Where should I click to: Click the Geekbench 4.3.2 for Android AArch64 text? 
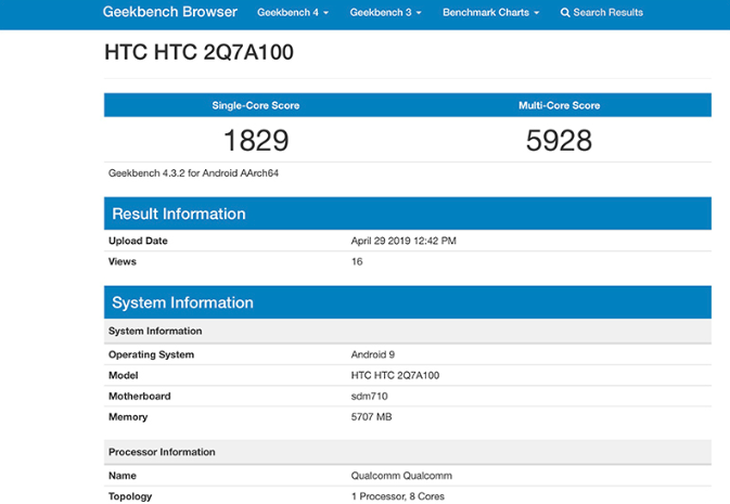(x=193, y=173)
